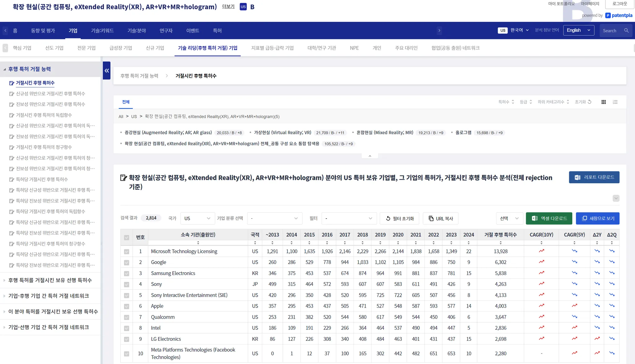The height and width of the screenshot is (364, 635).
Task: Toggle the select-all header checkbox
Action: pyautogui.click(x=127, y=237)
